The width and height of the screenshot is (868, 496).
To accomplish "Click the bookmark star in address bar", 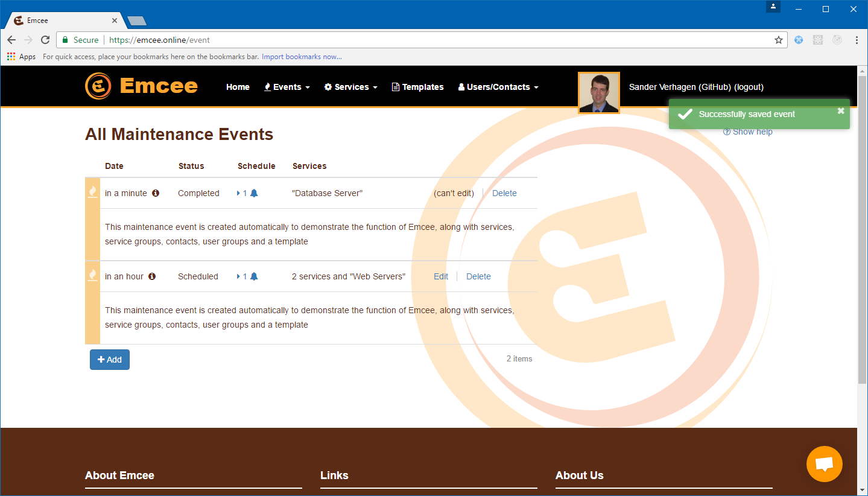I will pyautogui.click(x=779, y=40).
